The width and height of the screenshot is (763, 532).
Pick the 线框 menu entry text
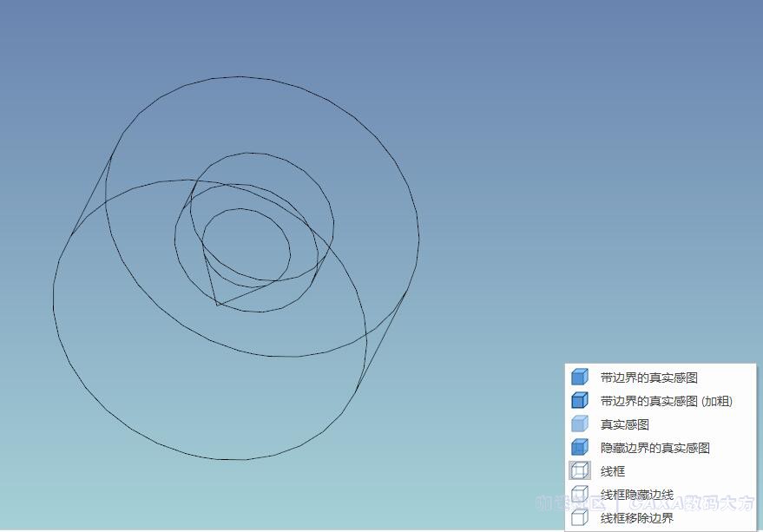coord(612,471)
